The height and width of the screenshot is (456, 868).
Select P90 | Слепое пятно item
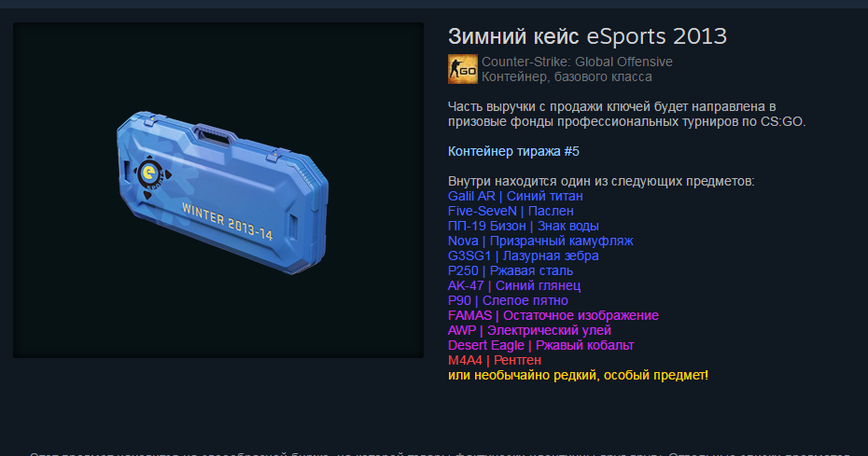coord(508,300)
